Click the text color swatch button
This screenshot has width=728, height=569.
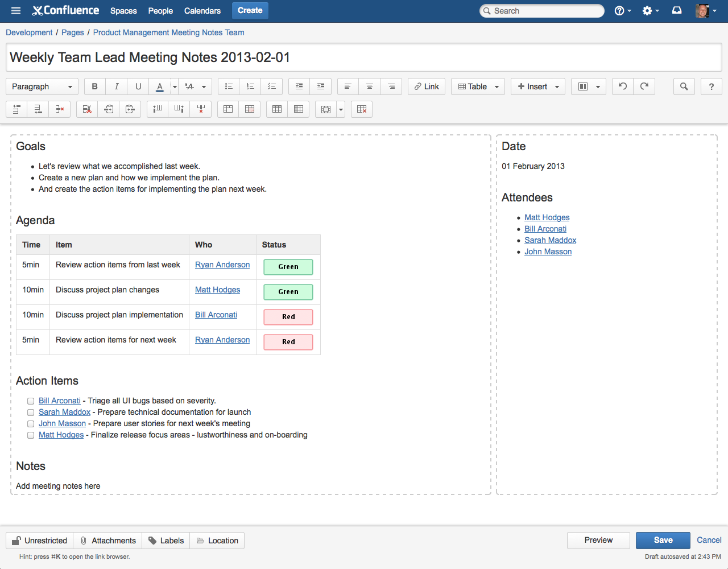pyautogui.click(x=160, y=86)
